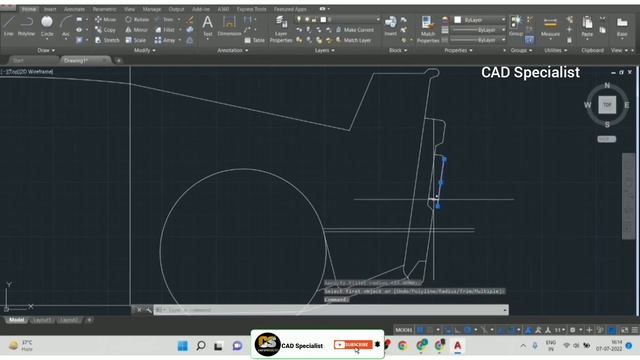Viewport: 640px width, 360px height.
Task: Toggle layer on/off lightbulb icon
Action: pos(299,19)
